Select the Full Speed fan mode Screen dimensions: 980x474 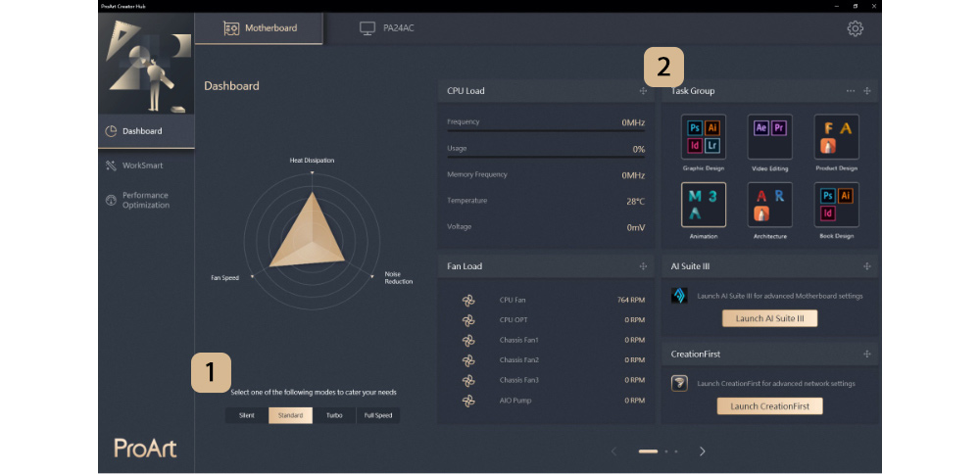[x=378, y=416]
